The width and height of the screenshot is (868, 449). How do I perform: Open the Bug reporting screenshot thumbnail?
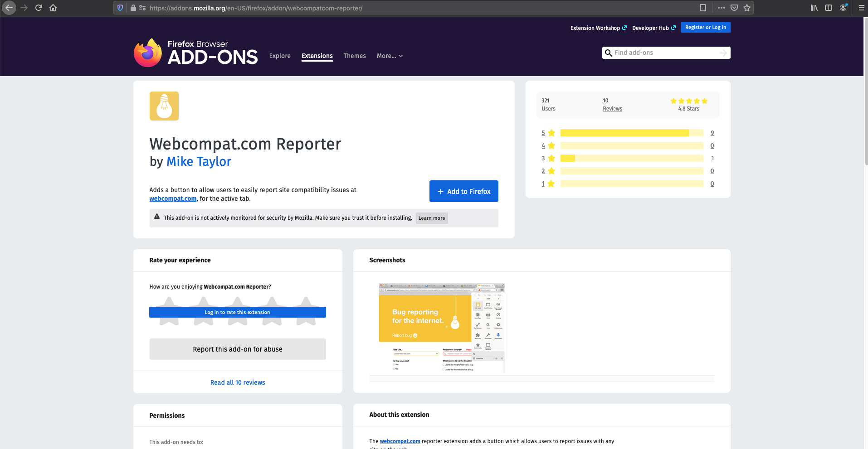[442, 328]
